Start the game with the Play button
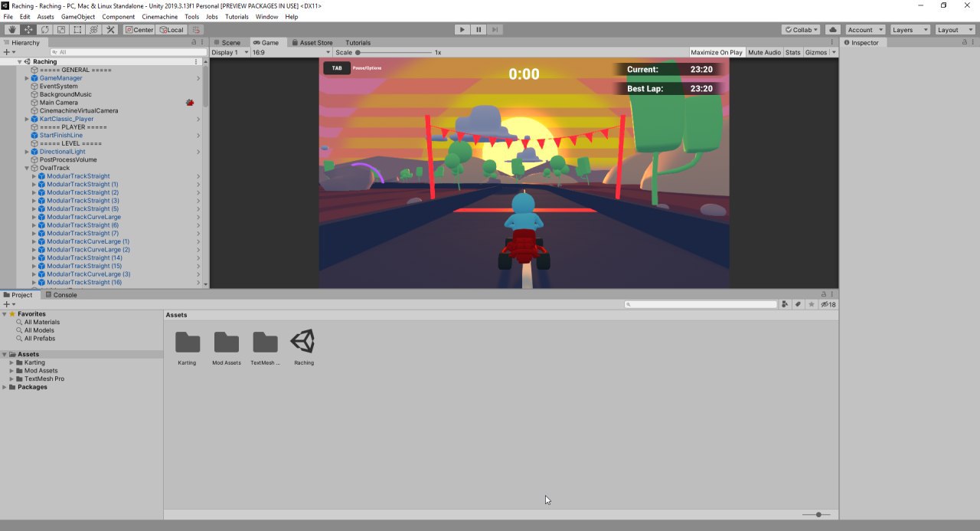Image resolution: width=980 pixels, height=531 pixels. pos(462,30)
